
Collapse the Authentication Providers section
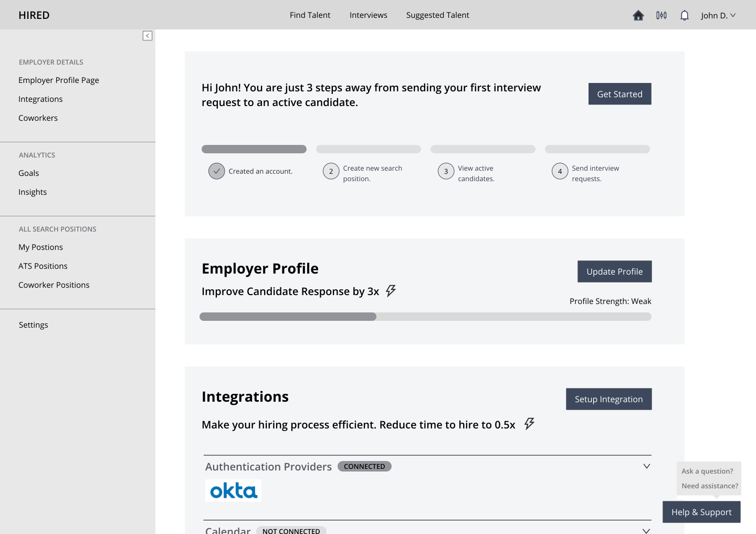coord(647,466)
